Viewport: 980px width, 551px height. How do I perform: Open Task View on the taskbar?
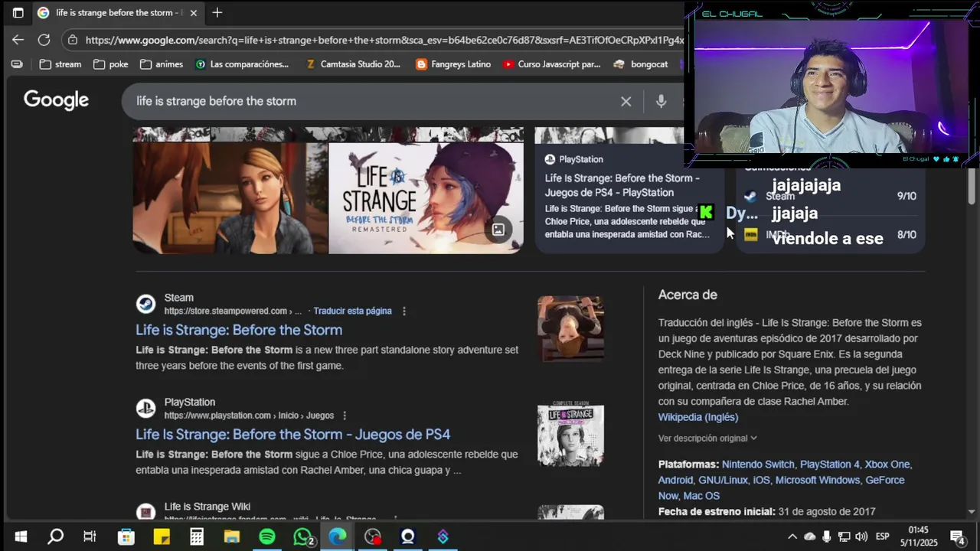coord(90,536)
